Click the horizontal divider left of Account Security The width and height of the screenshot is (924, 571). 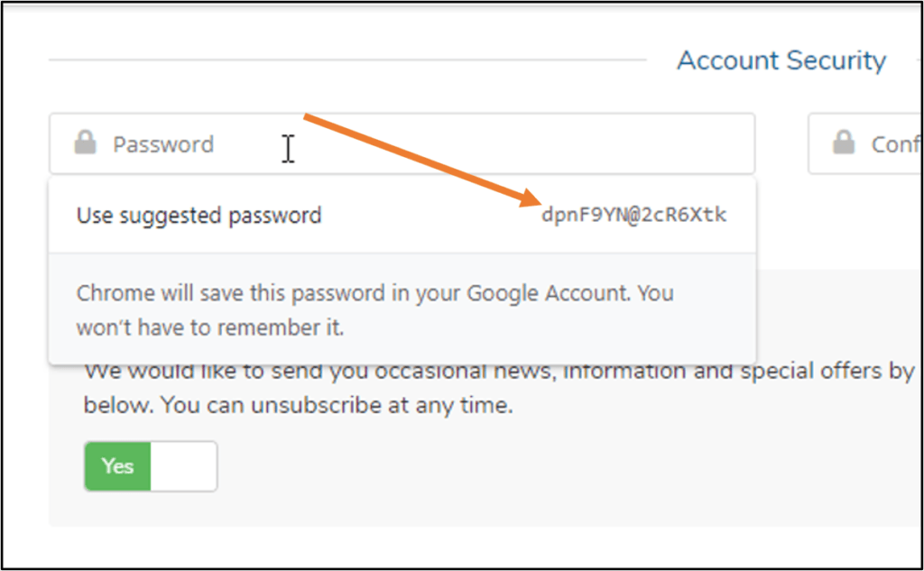[347, 60]
